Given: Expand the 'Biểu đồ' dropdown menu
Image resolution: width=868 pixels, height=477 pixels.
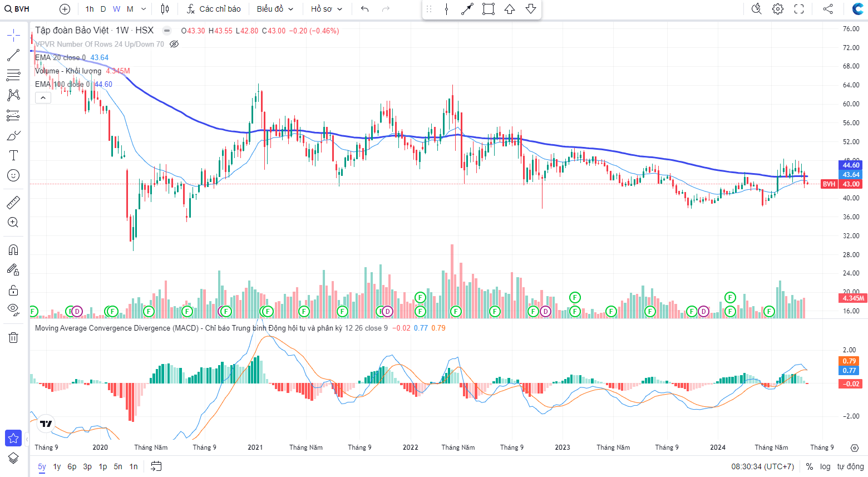Looking at the screenshot, I should [x=275, y=9].
